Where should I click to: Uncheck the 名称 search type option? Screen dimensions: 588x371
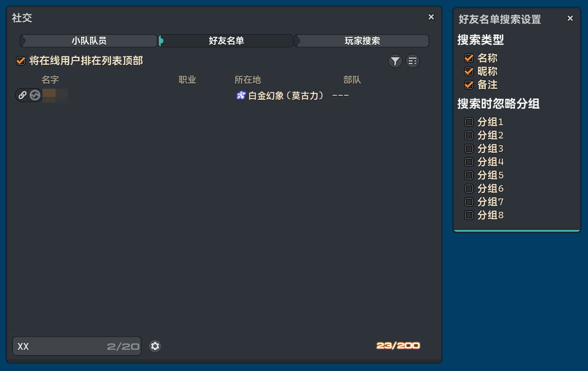tap(469, 58)
